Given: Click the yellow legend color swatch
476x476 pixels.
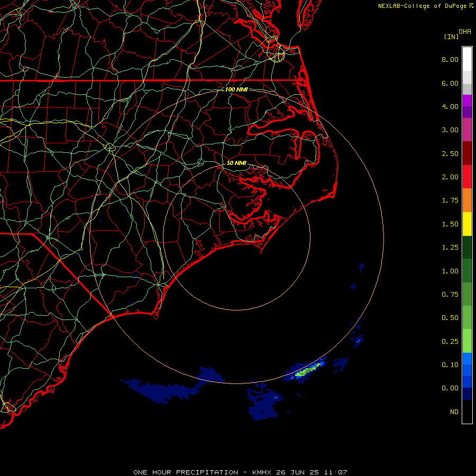Looking at the screenshot, I should 467,224.
